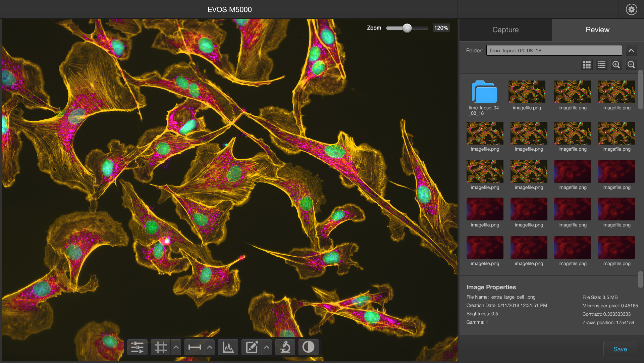
Task: Click the grid overlay icon
Action: click(161, 347)
